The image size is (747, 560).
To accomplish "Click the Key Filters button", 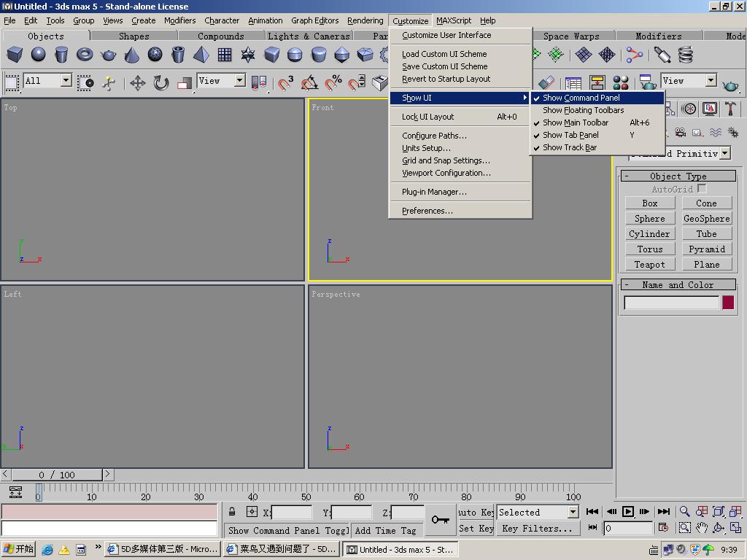I will click(x=538, y=529).
